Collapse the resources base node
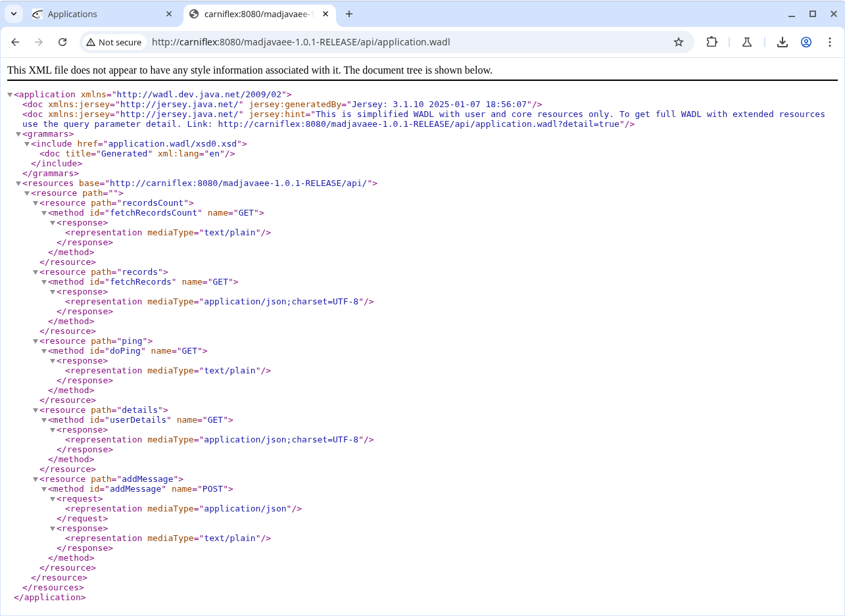 [18, 183]
